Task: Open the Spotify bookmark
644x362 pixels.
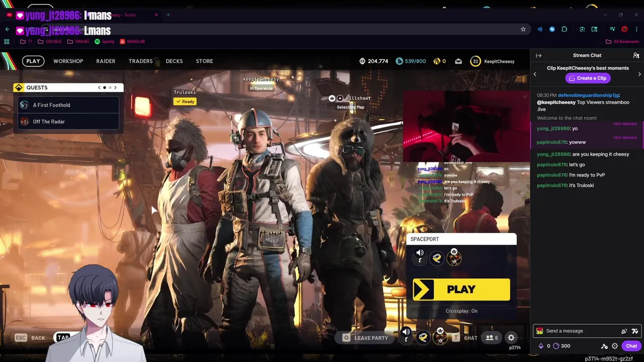Action: pos(104,42)
